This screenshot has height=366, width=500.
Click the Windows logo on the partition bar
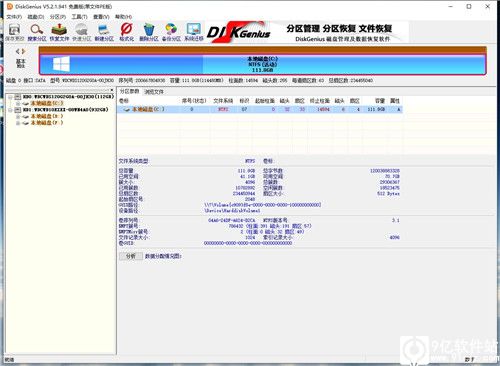pos(61,64)
